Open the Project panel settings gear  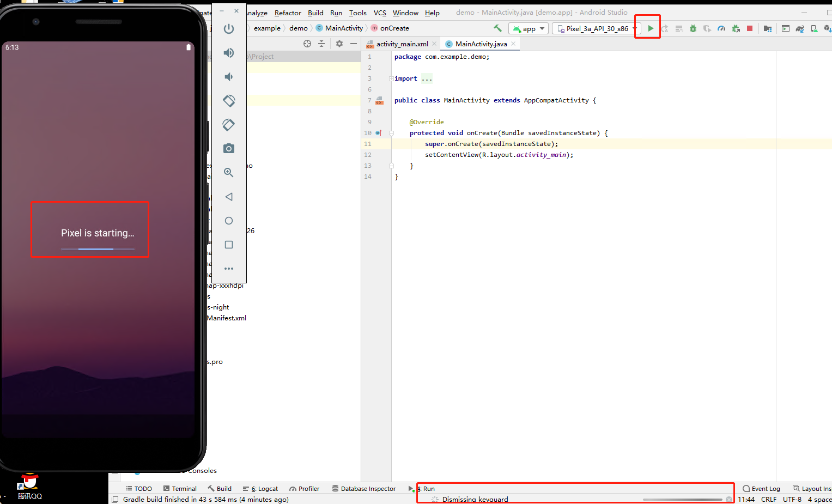click(x=339, y=44)
